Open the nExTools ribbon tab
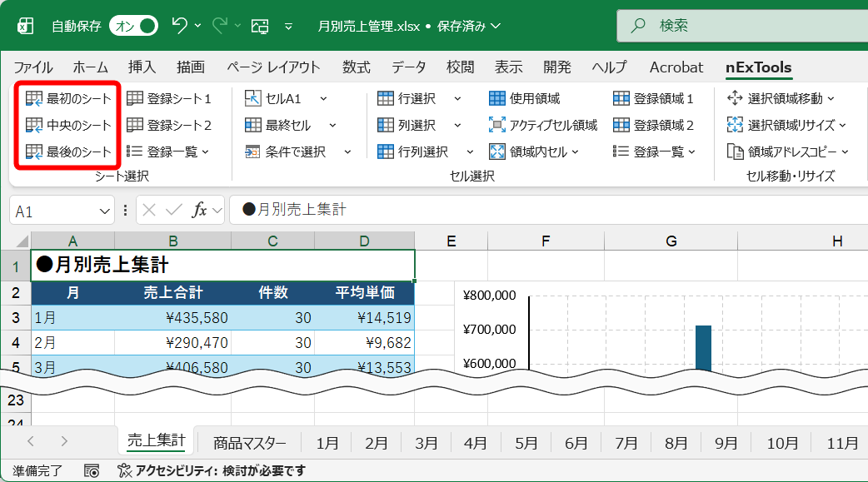 point(758,67)
